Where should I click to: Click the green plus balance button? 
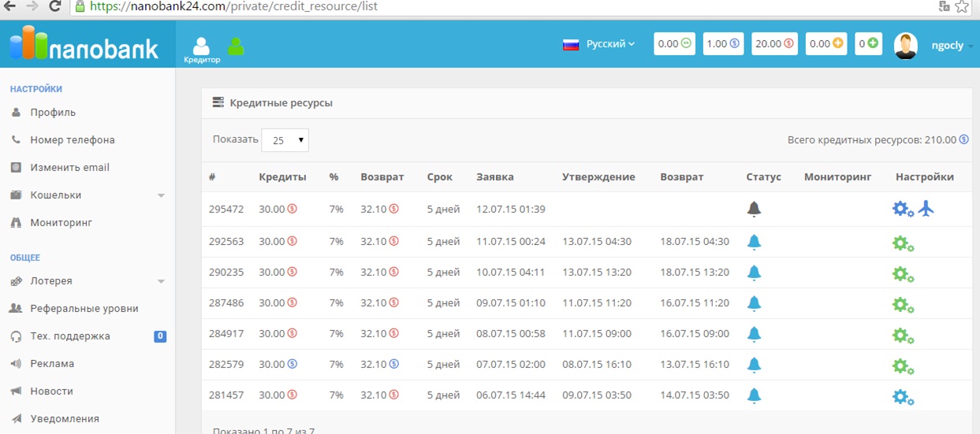pos(868,44)
